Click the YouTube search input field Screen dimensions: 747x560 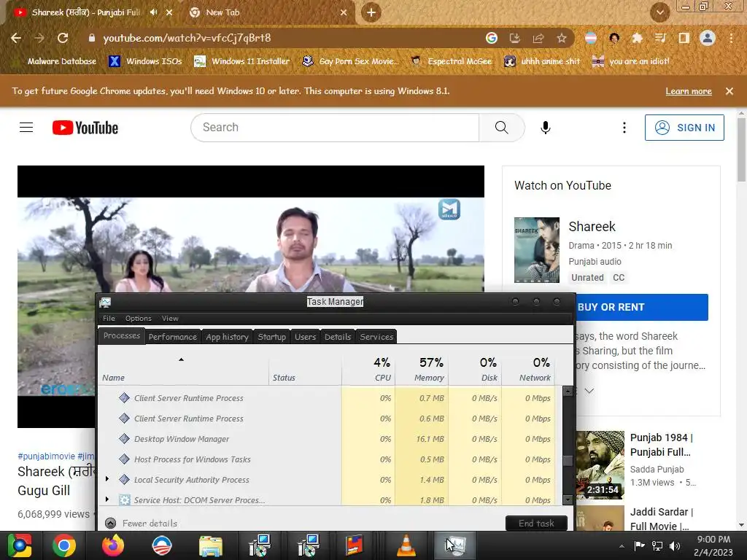click(335, 128)
